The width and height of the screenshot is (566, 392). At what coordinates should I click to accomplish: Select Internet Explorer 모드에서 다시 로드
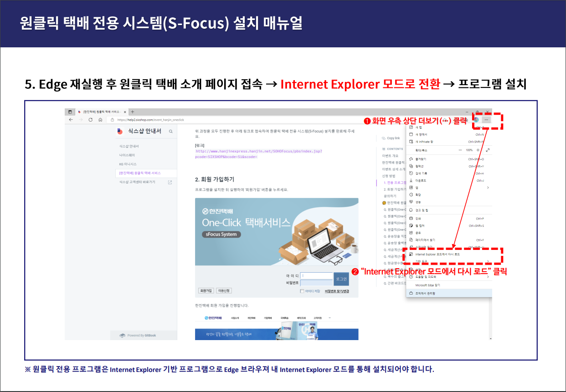click(x=449, y=254)
